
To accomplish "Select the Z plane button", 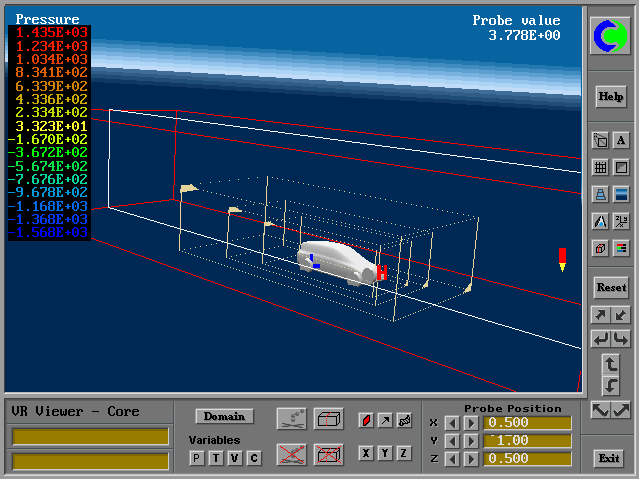I will [404, 454].
